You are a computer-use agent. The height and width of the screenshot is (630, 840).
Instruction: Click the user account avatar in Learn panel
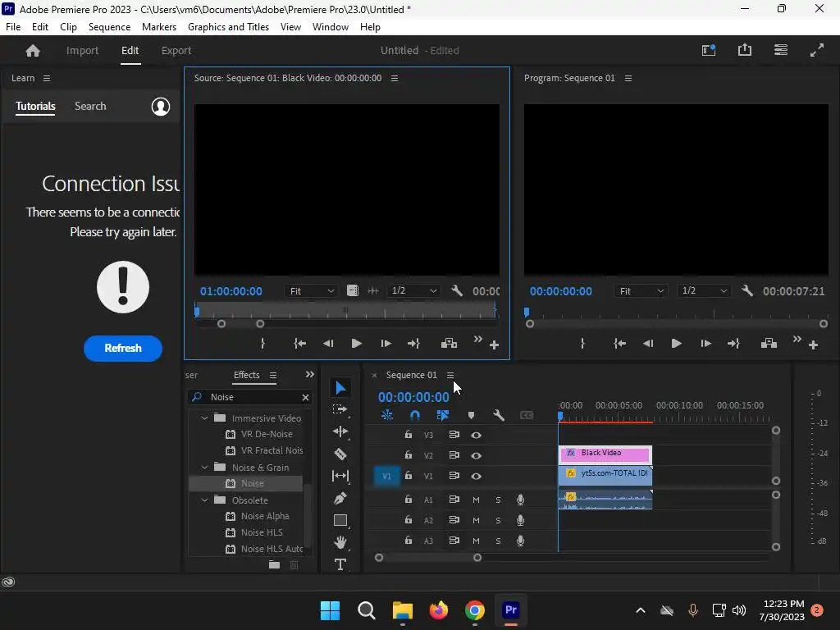click(x=161, y=106)
